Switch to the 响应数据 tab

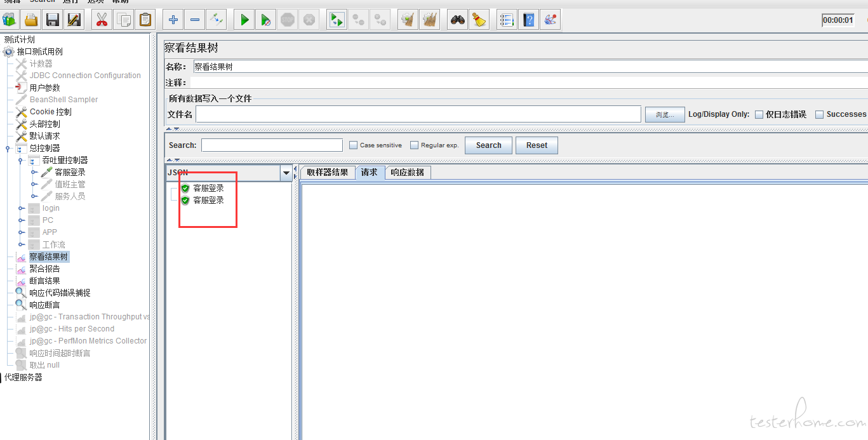pyautogui.click(x=408, y=173)
